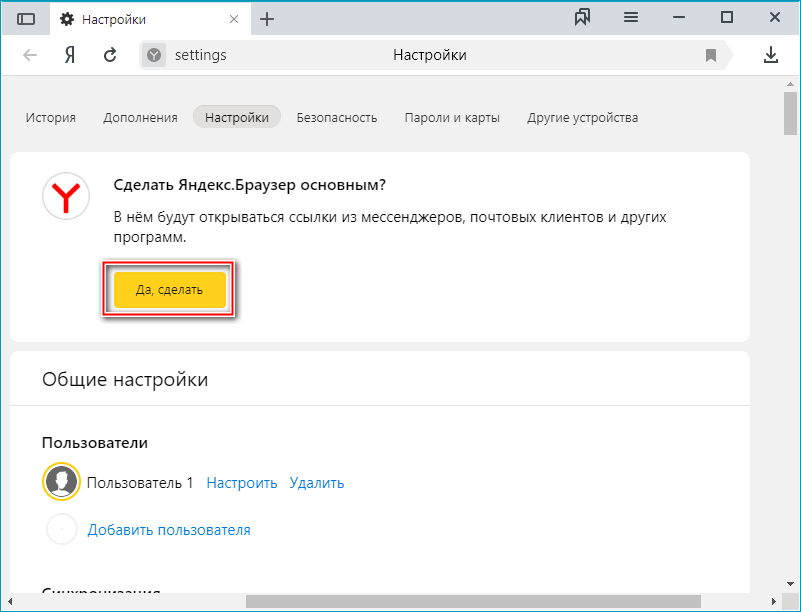This screenshot has width=801, height=612.
Task: Open a new tab with the plus button
Action: click(266, 18)
